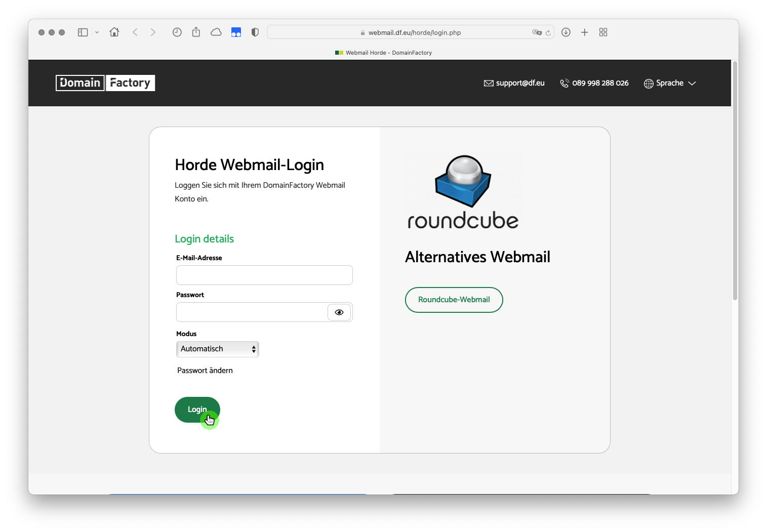Open the share sheet icon
The height and width of the screenshot is (532, 767).
(x=196, y=32)
